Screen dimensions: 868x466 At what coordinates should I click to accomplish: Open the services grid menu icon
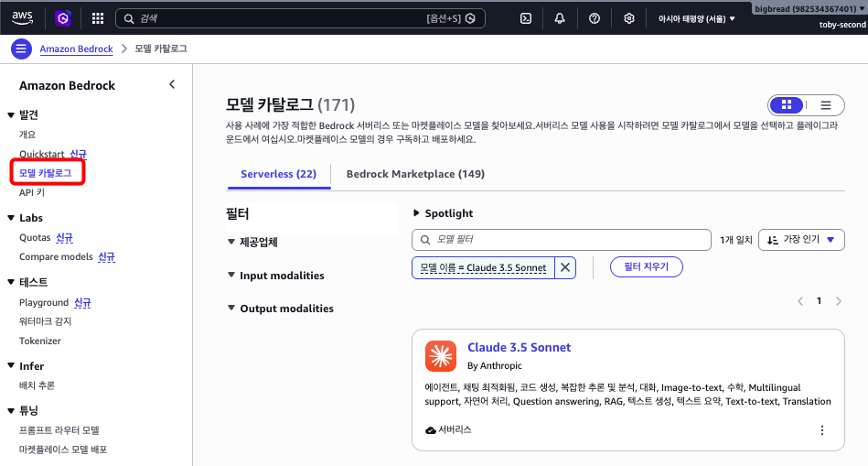pos(98,18)
